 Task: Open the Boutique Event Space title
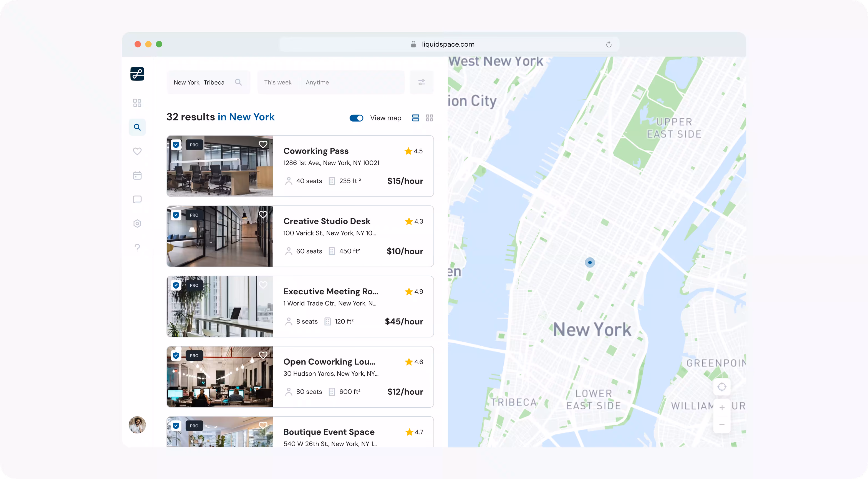[x=329, y=432]
